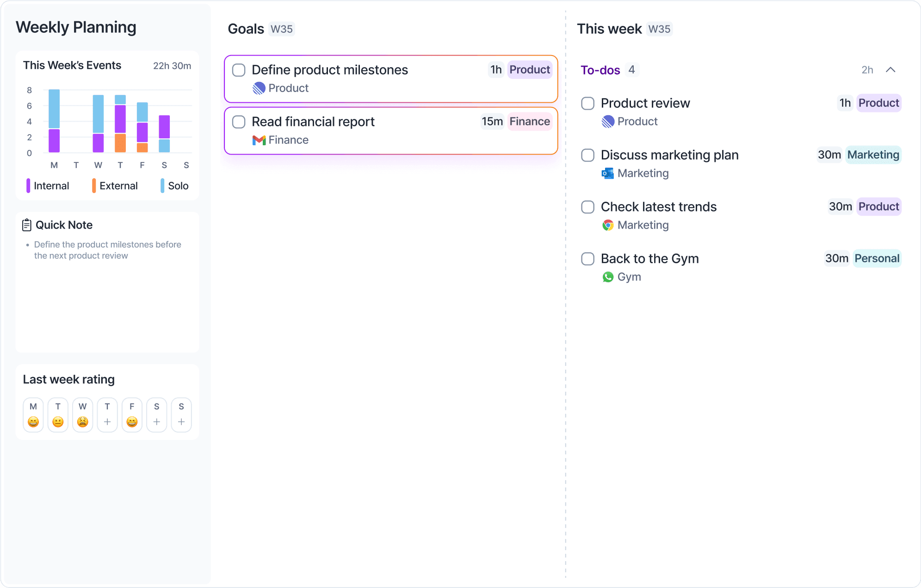Open the W35 badge next to Goals
This screenshot has height=588, width=921.
pos(281,29)
